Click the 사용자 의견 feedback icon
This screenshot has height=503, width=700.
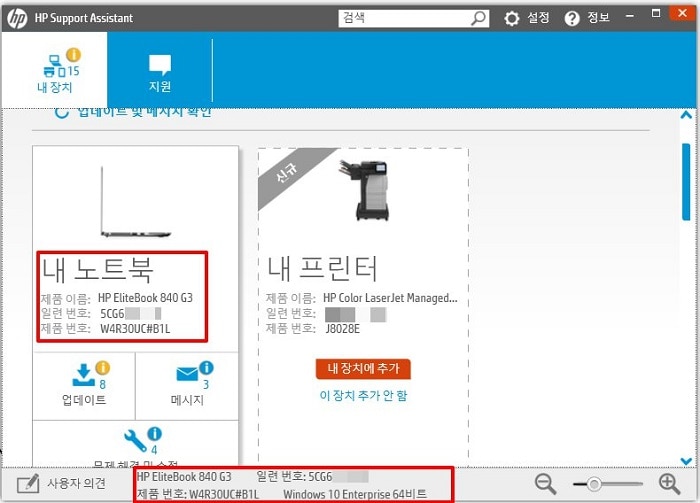(28, 484)
